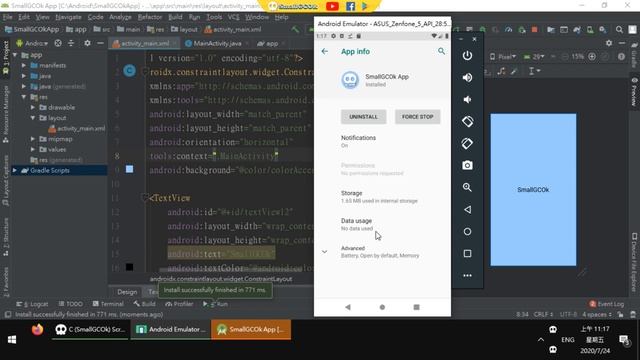Open the Tools menu
The width and height of the screenshot is (640, 360).
pyautogui.click(x=214, y=17)
